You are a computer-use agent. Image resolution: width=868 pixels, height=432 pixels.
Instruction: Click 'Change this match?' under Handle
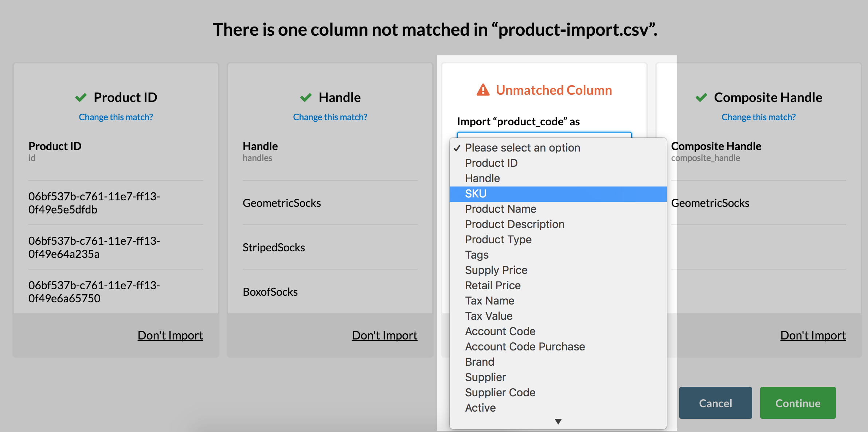pyautogui.click(x=330, y=117)
